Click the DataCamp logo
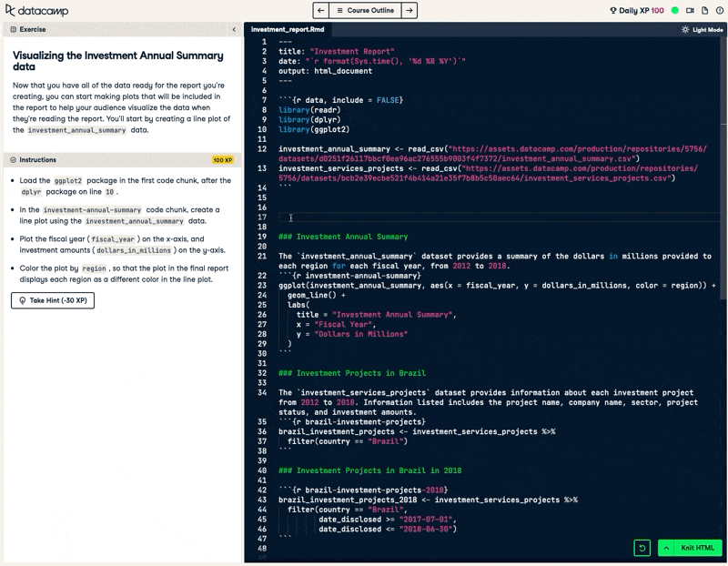This screenshot has width=728, height=566. (x=36, y=10)
